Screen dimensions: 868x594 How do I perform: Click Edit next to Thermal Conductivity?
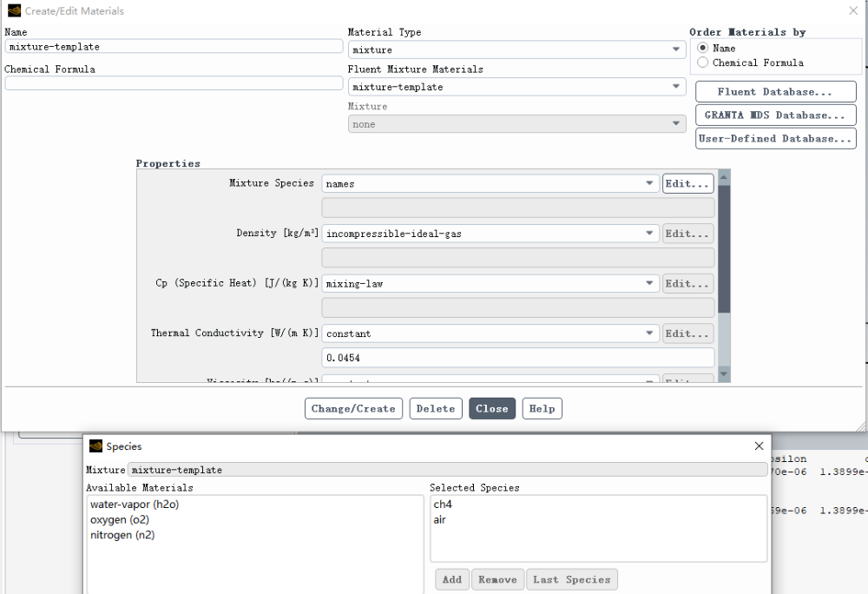(687, 333)
